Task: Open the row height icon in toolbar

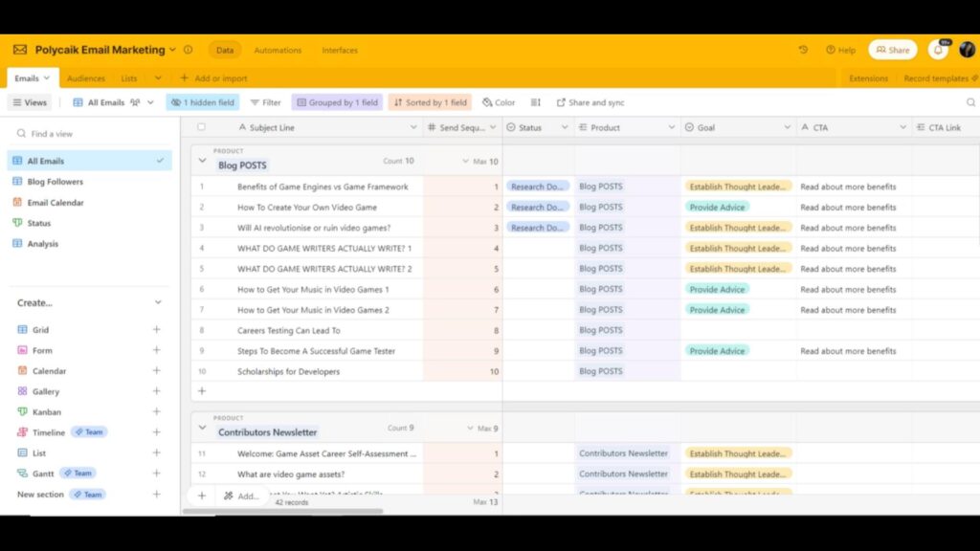Action: [x=535, y=102]
